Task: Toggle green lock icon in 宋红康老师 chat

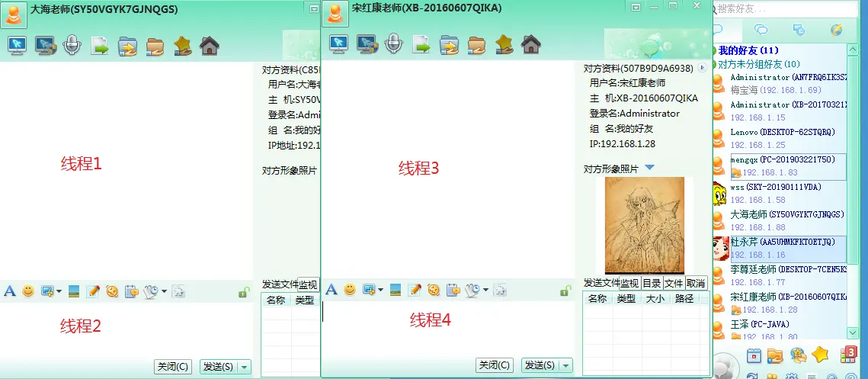Action: (565, 291)
